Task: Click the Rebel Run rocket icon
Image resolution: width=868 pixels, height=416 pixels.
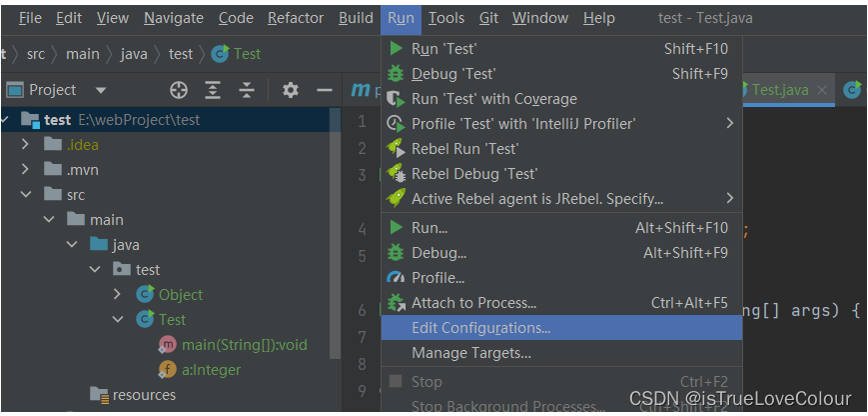Action: 396,148
